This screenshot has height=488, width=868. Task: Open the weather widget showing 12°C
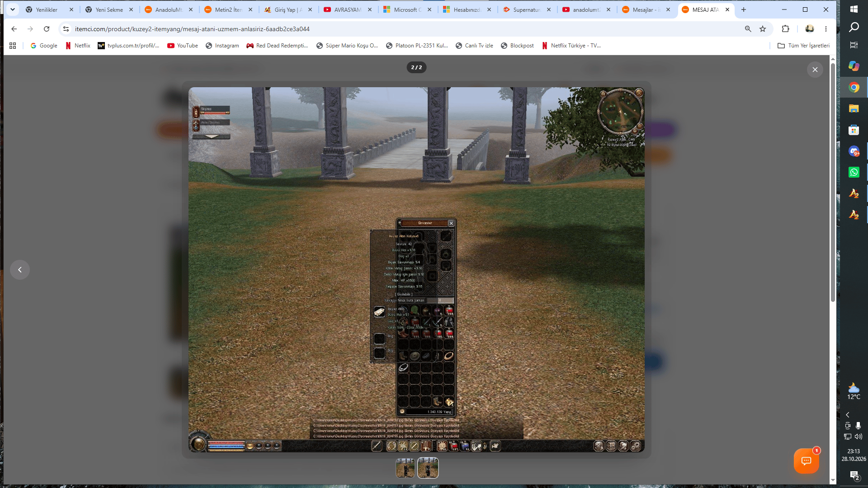[854, 391]
